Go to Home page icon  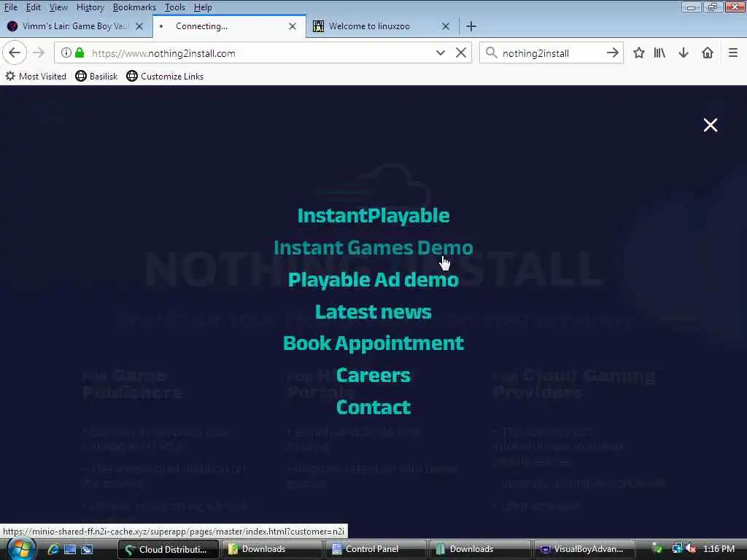point(708,52)
